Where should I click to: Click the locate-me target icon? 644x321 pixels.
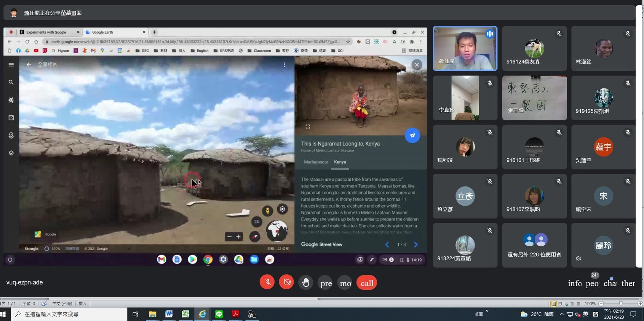282,209
